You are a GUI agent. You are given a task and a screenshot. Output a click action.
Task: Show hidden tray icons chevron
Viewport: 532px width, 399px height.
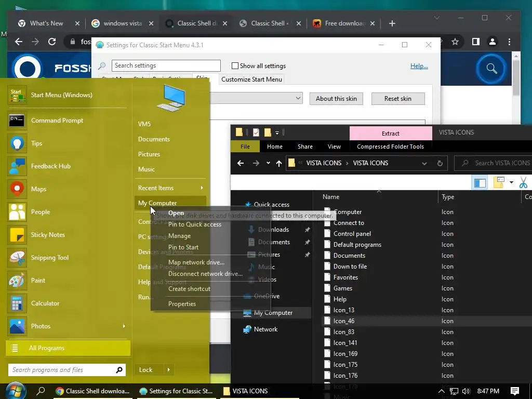point(442,391)
